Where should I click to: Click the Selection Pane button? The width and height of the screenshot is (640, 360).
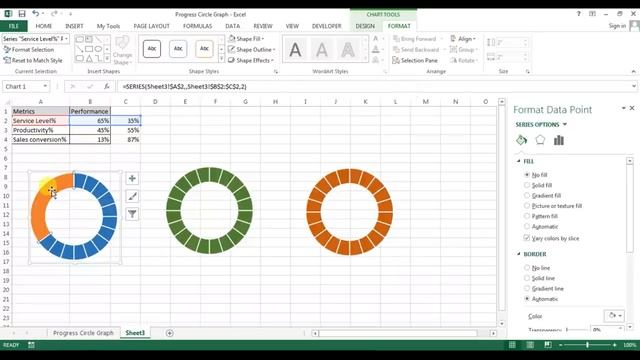point(415,60)
